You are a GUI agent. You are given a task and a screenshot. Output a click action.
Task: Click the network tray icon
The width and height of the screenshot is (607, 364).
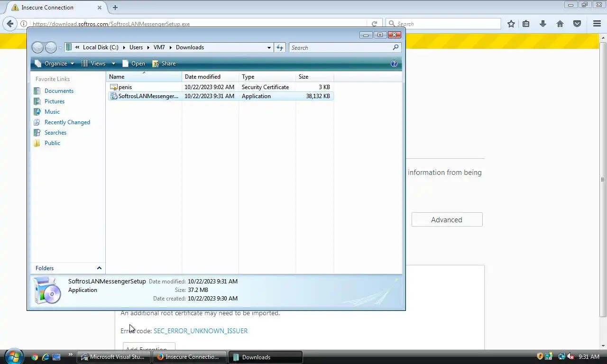[561, 356]
